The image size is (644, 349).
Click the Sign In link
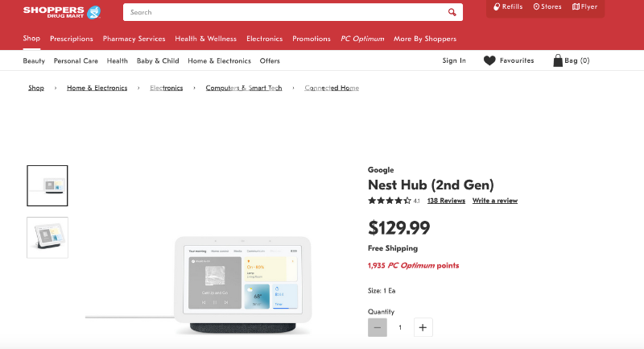point(454,60)
